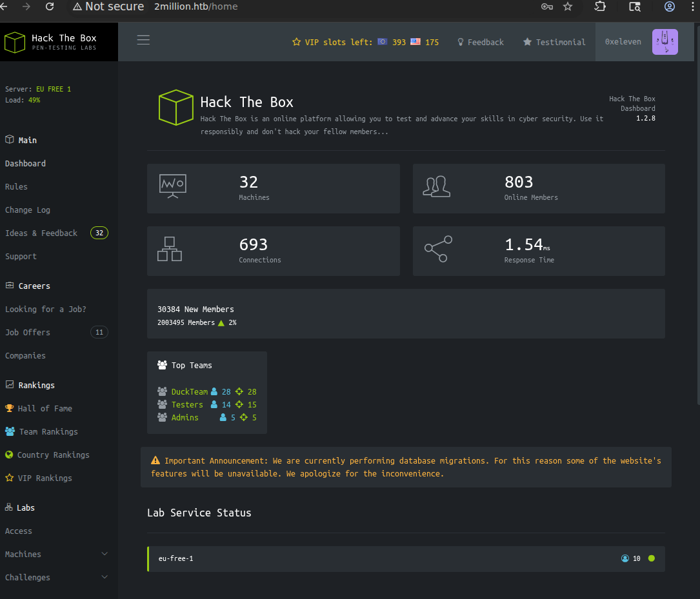Click the Online Members people icon
Viewport: 700px width, 599px height.
[x=436, y=186]
